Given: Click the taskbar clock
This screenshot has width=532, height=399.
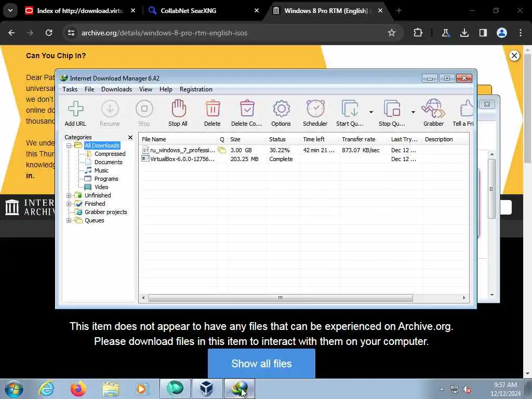Looking at the screenshot, I should [505, 389].
